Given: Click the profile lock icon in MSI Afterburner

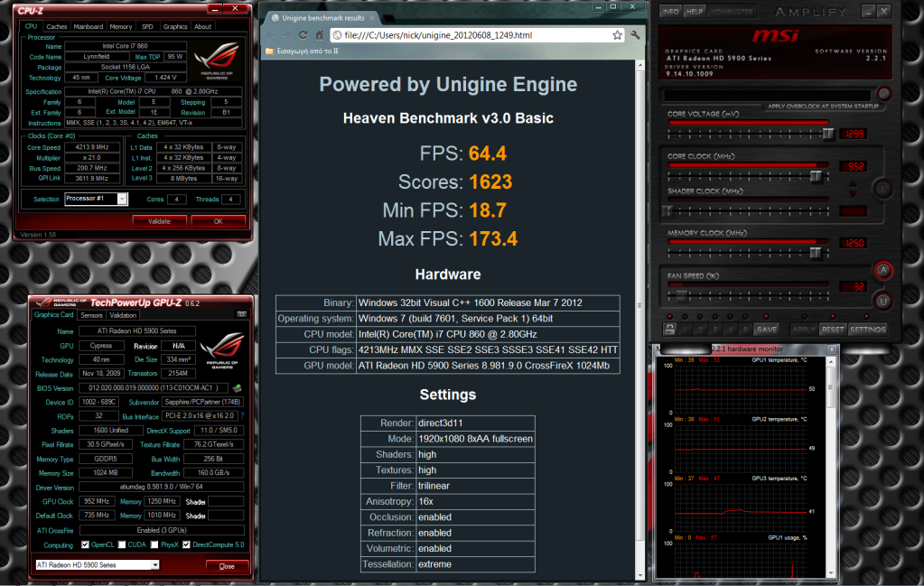Looking at the screenshot, I should 669,330.
